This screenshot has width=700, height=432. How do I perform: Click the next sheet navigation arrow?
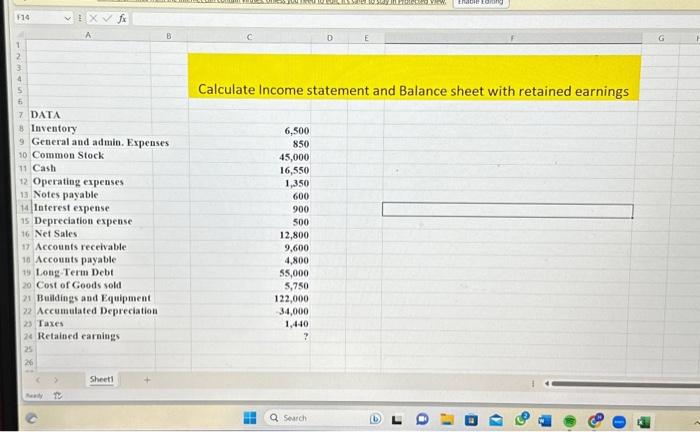point(56,380)
